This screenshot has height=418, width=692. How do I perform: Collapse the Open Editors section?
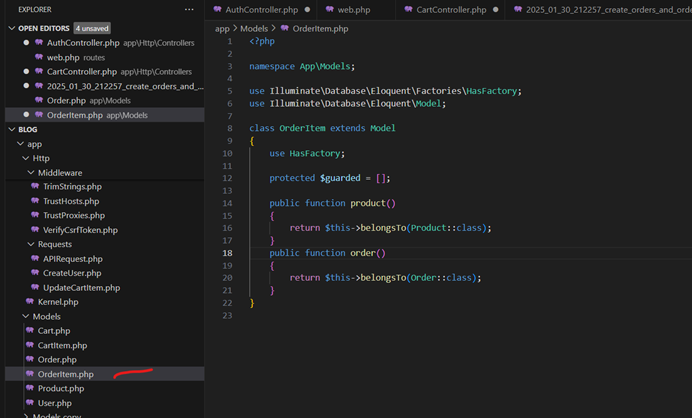tap(11, 28)
